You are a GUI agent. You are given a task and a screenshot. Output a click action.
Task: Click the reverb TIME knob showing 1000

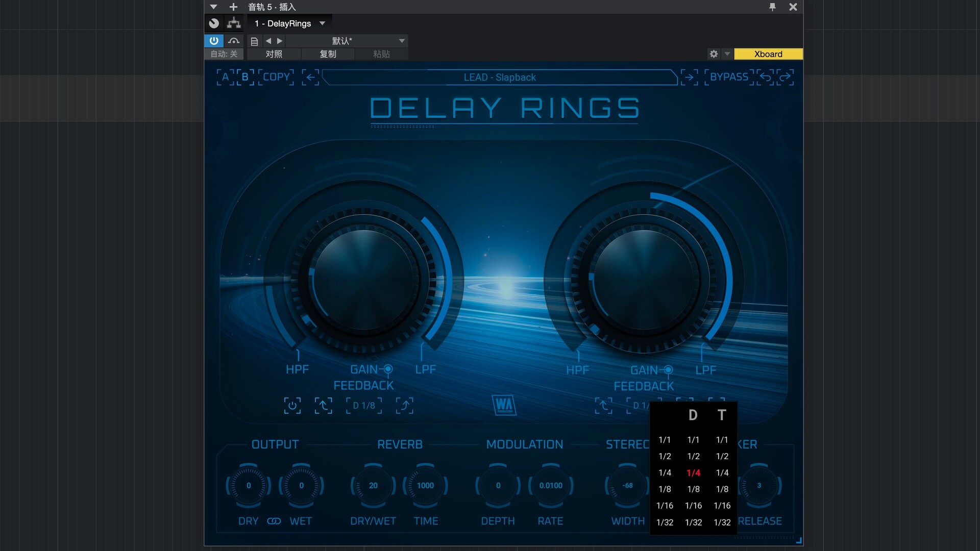click(x=425, y=486)
